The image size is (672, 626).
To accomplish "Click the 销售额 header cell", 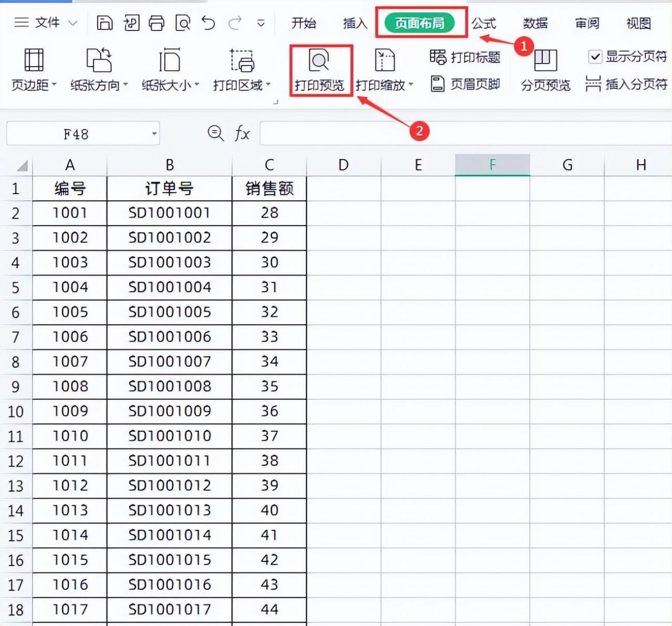I will [x=269, y=188].
